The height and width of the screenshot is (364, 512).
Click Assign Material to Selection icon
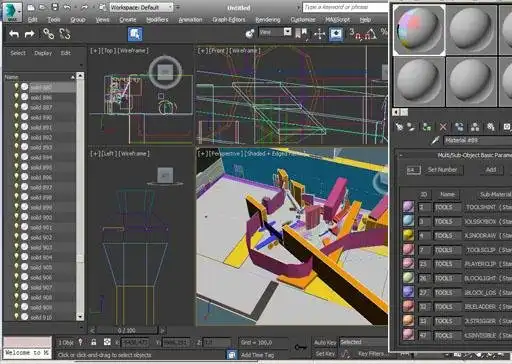pos(427,127)
